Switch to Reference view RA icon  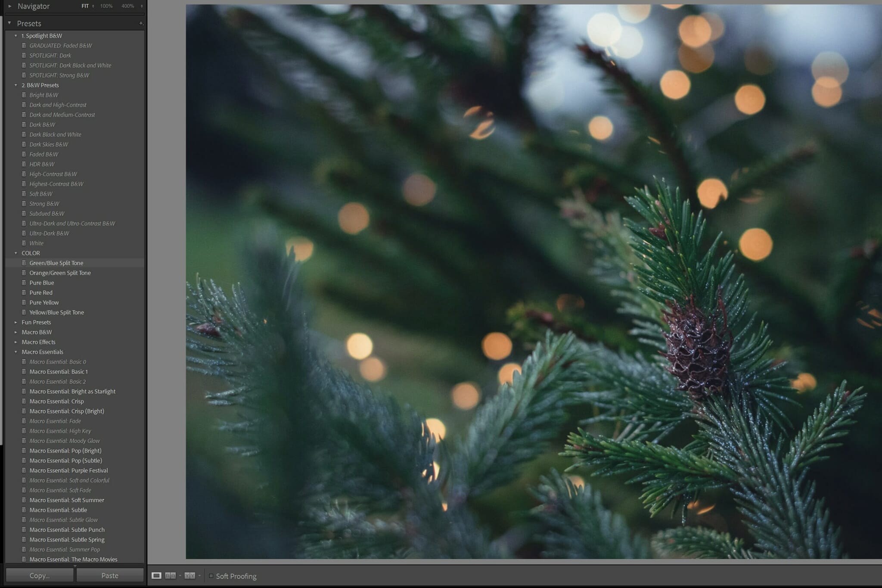170,576
